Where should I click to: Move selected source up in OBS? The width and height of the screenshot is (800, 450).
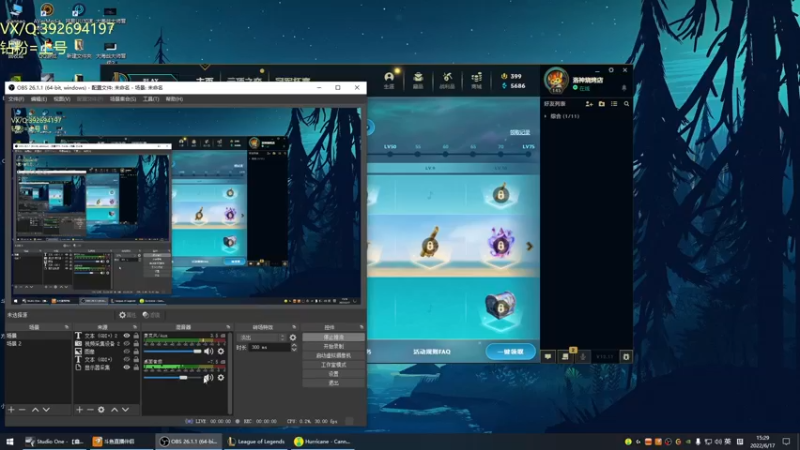point(114,410)
